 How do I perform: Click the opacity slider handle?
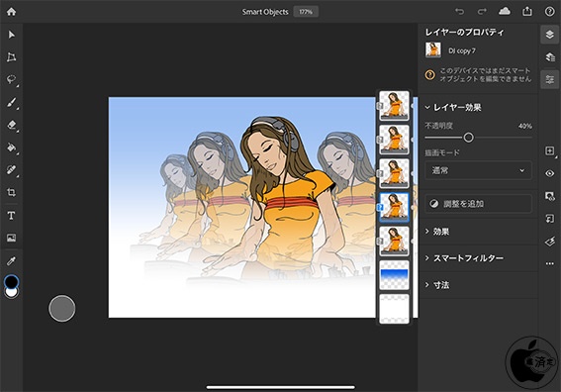click(468, 138)
